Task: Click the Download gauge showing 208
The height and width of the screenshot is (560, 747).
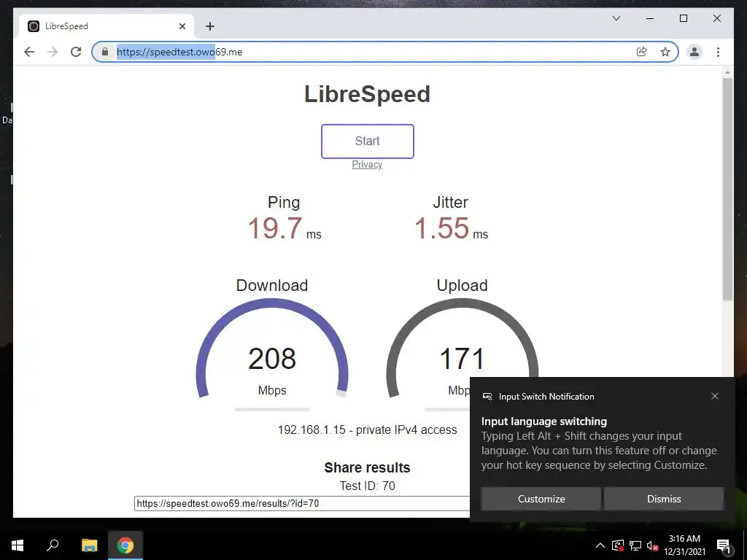Action: click(272, 348)
